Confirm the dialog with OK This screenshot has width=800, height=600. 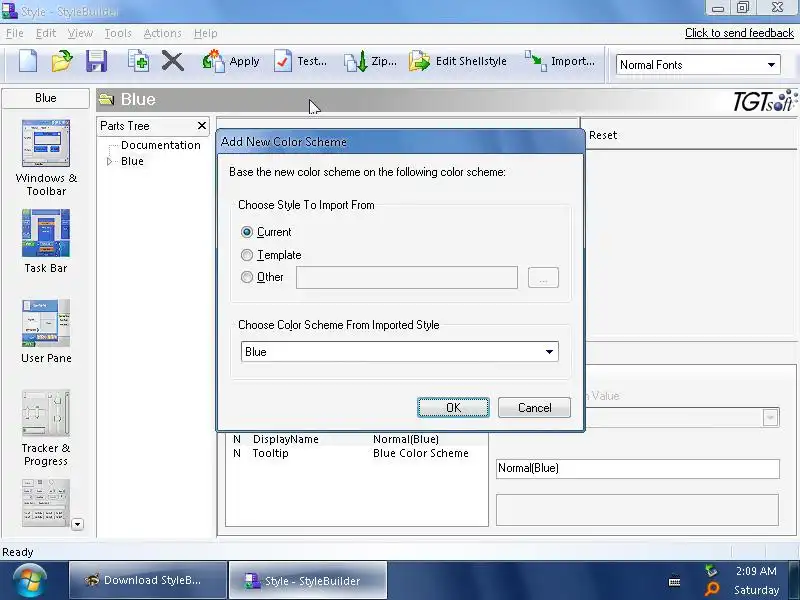[453, 408]
